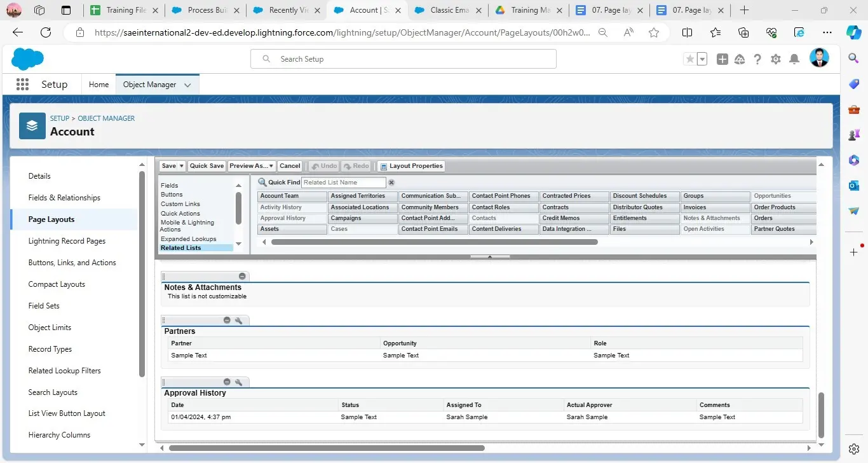Click the Quick Save button
The image size is (868, 463).
coord(207,166)
